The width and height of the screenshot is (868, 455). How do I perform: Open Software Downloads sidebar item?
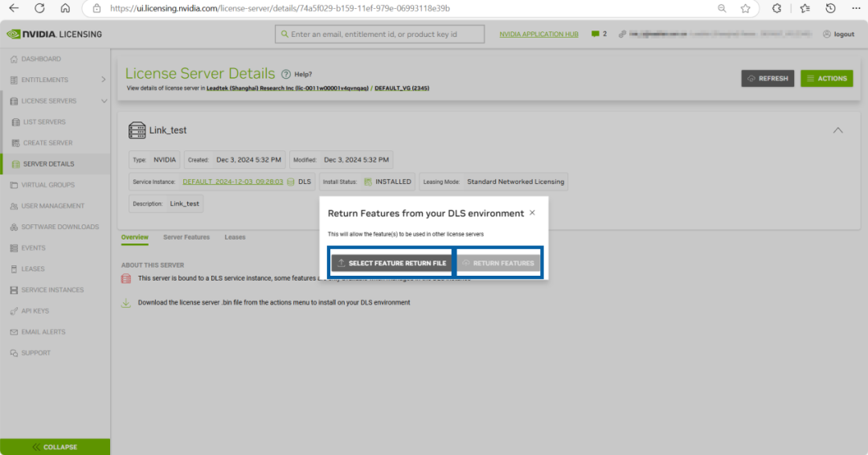(x=59, y=227)
